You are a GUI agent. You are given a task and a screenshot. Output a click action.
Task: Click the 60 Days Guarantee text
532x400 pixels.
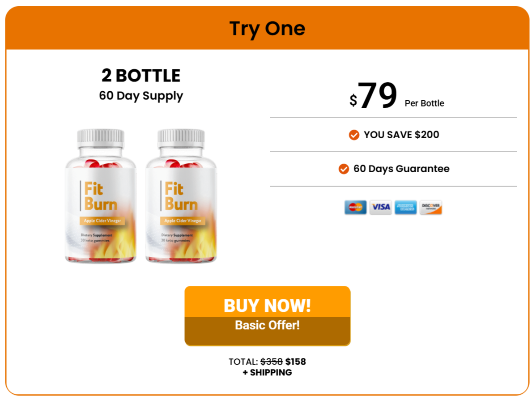point(401,169)
